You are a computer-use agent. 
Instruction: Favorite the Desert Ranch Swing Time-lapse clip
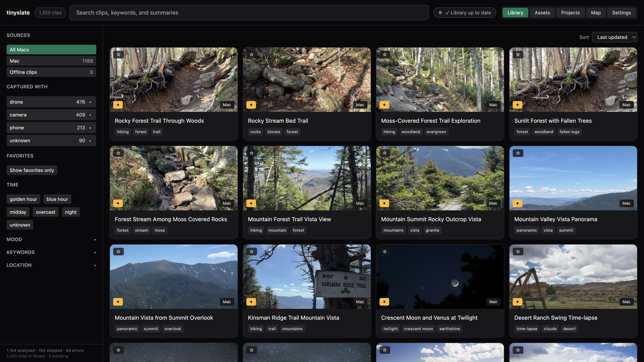(x=518, y=252)
